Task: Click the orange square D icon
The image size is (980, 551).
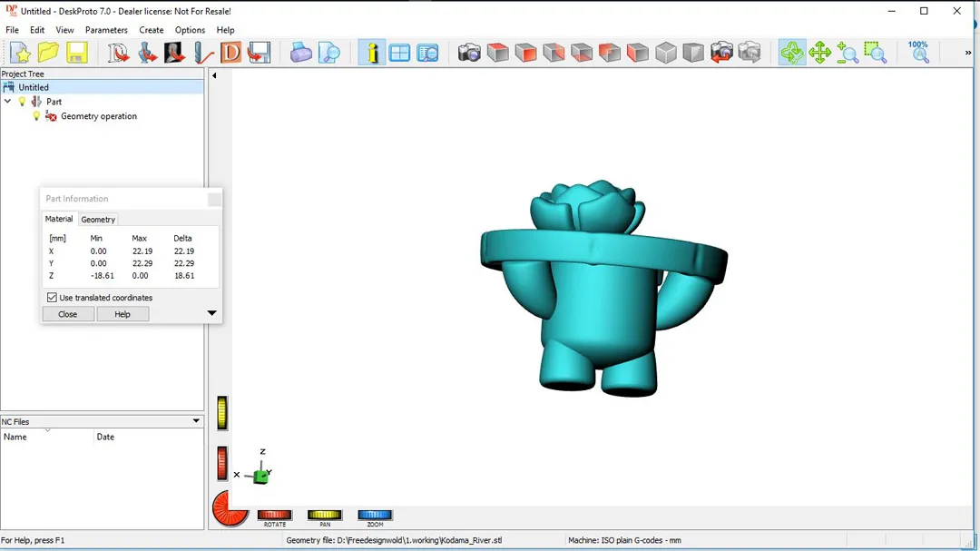Action: click(x=230, y=53)
